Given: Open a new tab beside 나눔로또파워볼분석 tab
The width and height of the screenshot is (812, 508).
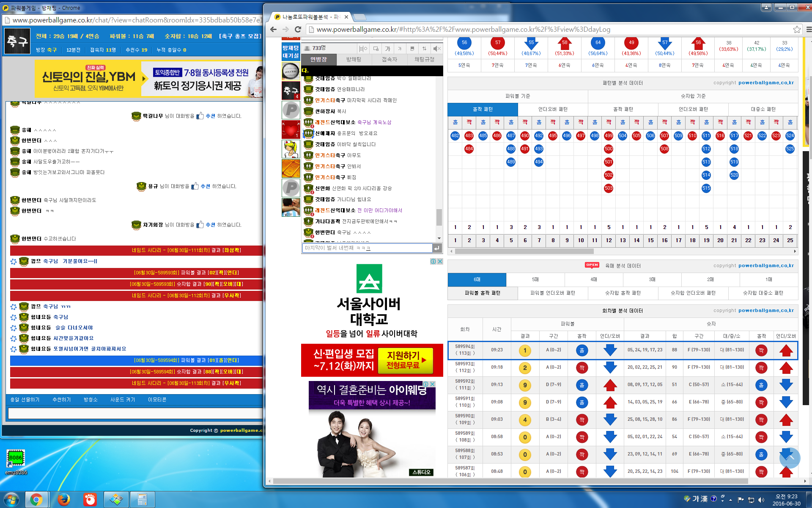Looking at the screenshot, I should [x=359, y=17].
